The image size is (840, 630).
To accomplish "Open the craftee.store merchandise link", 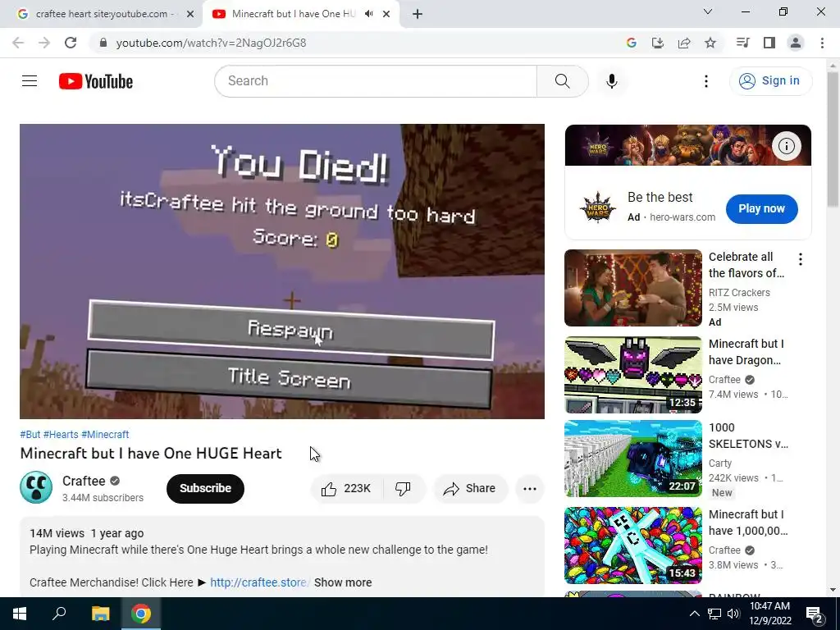I will (258, 582).
